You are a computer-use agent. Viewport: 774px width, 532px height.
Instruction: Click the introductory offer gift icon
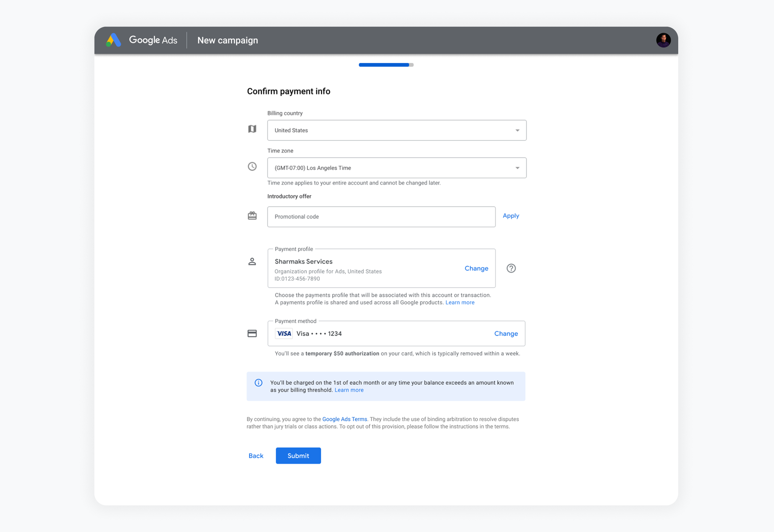252,216
